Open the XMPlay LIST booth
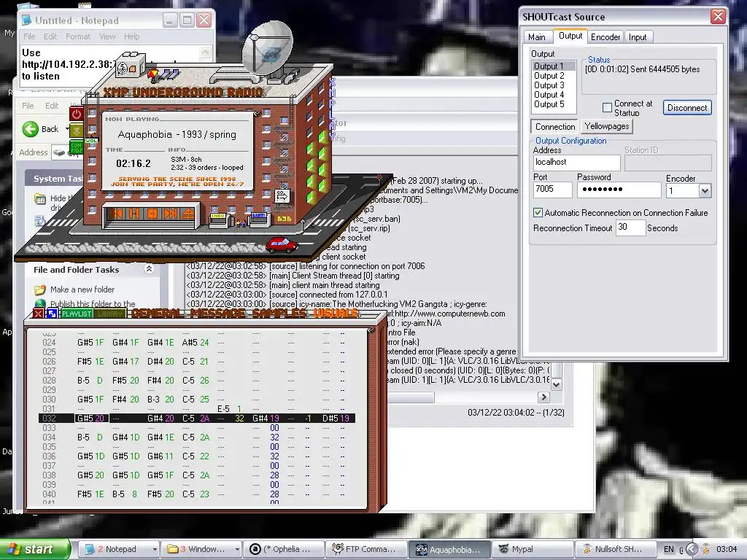 (260, 220)
